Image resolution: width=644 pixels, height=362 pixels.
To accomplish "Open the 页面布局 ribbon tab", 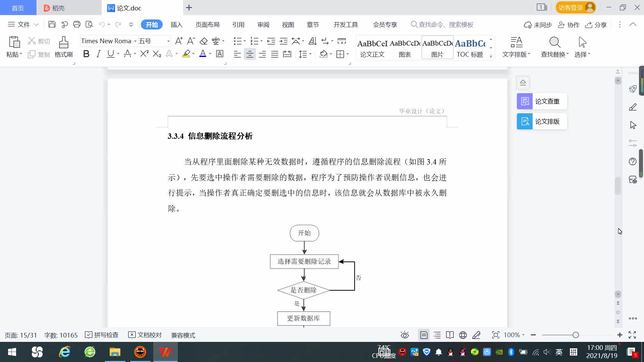I will pyautogui.click(x=207, y=25).
